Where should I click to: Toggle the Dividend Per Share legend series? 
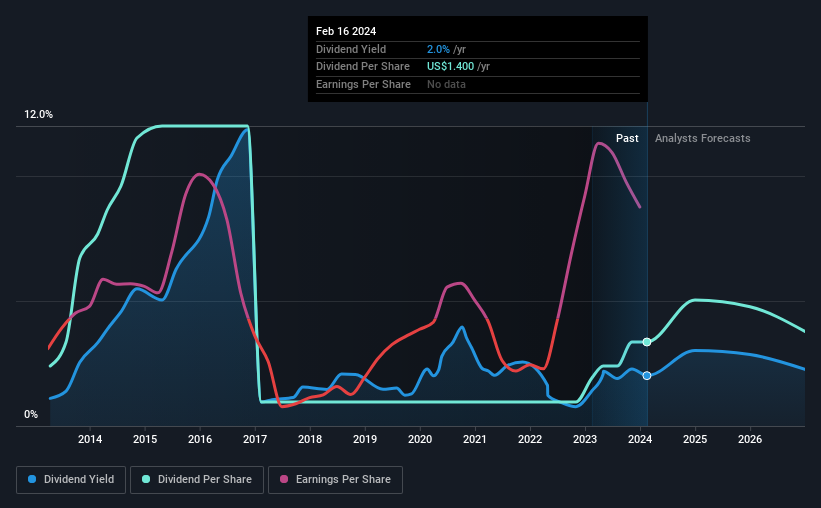[197, 480]
